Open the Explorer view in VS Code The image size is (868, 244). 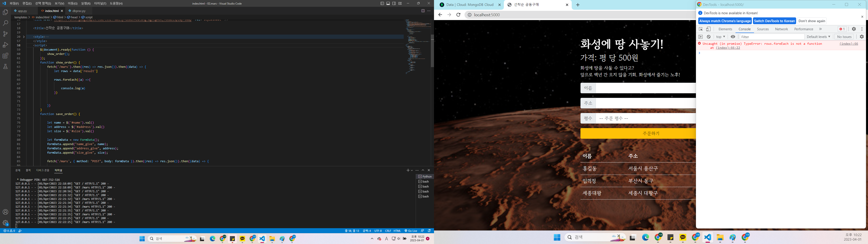point(5,12)
